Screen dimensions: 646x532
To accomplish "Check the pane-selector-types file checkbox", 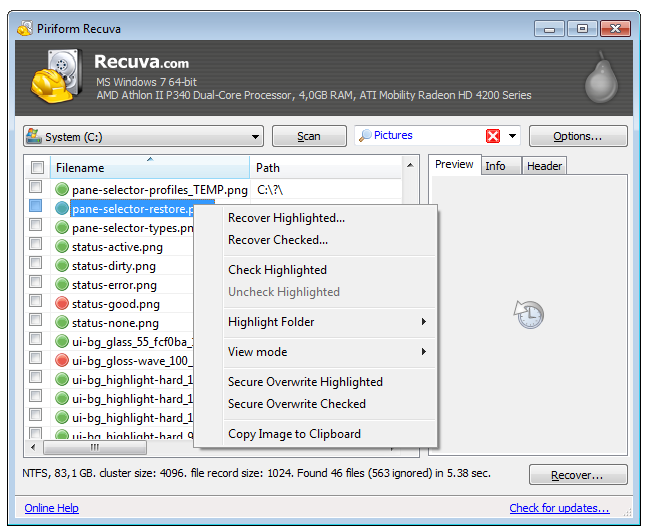I will [x=36, y=225].
